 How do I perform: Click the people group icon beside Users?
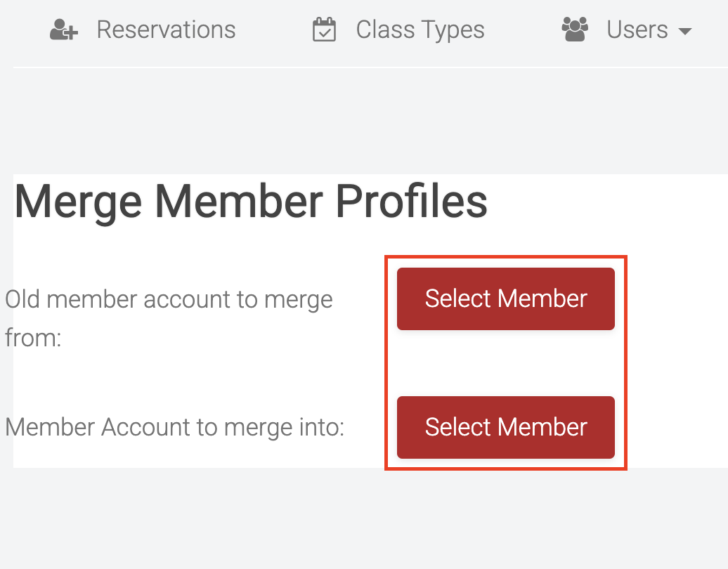click(x=574, y=30)
